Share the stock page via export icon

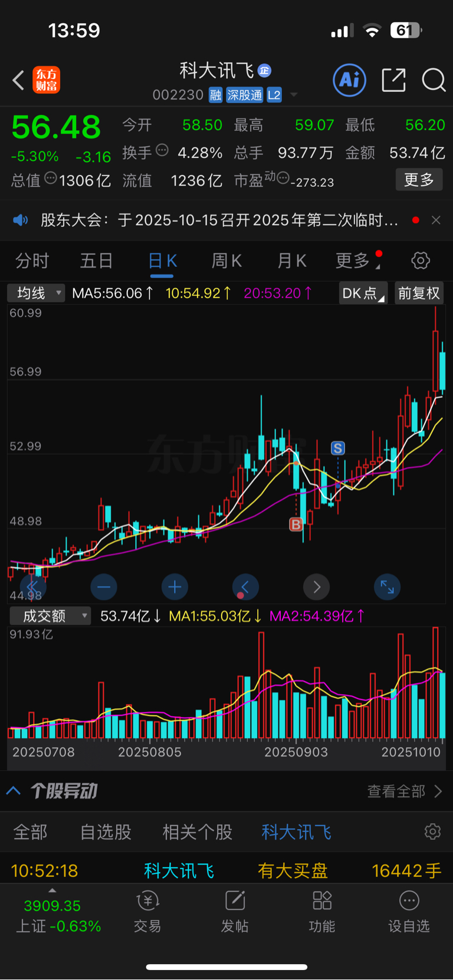pos(393,80)
